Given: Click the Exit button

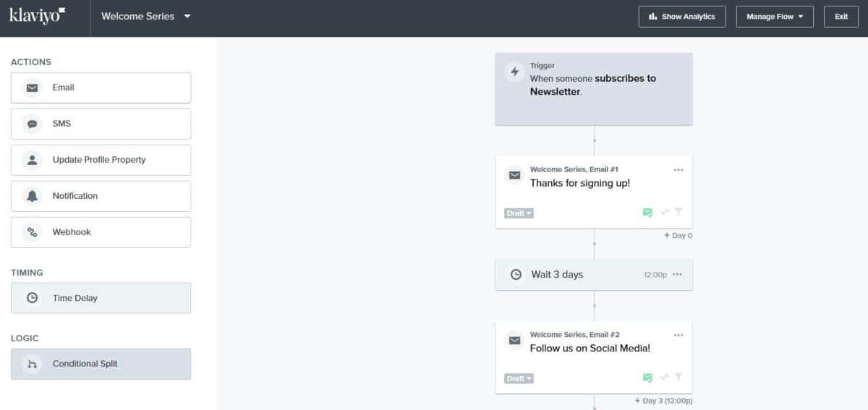Looking at the screenshot, I should pyautogui.click(x=841, y=17).
